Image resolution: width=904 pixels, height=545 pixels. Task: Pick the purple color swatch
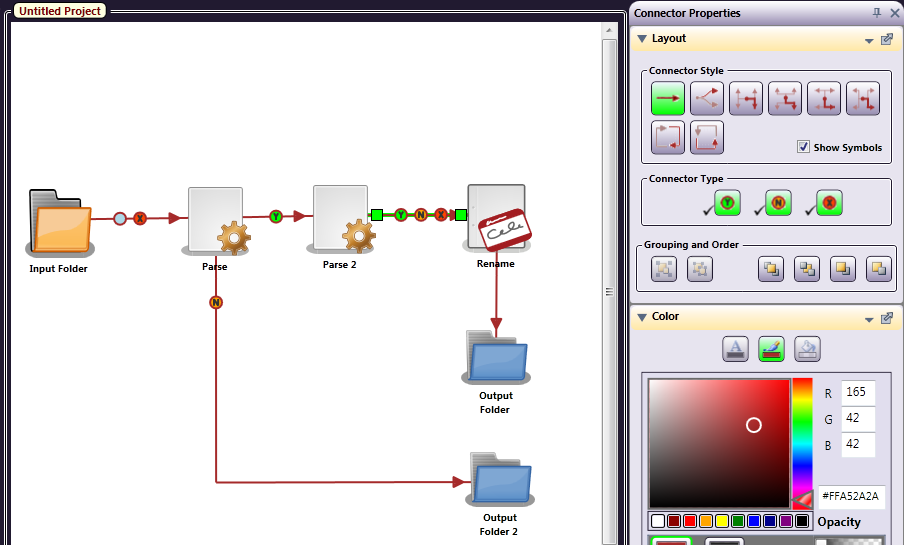786,521
